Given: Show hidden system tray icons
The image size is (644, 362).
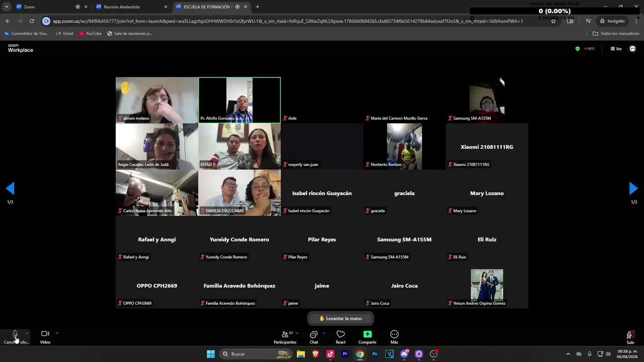Looking at the screenshot, I should 568,354.
